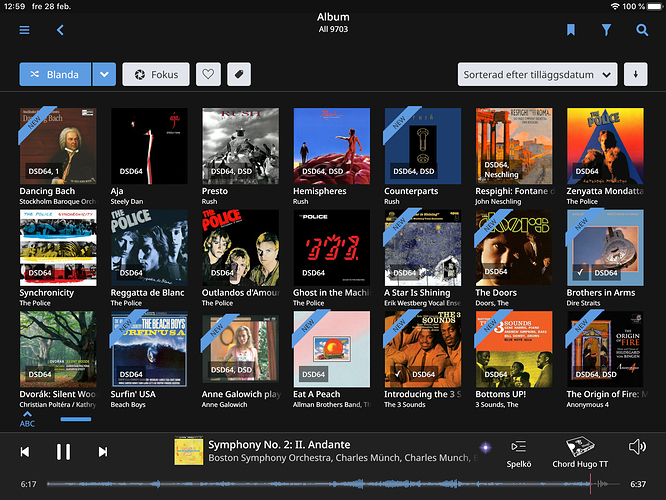
Task: Click the 'Anonymous 4' artist link
Action: pos(587,404)
